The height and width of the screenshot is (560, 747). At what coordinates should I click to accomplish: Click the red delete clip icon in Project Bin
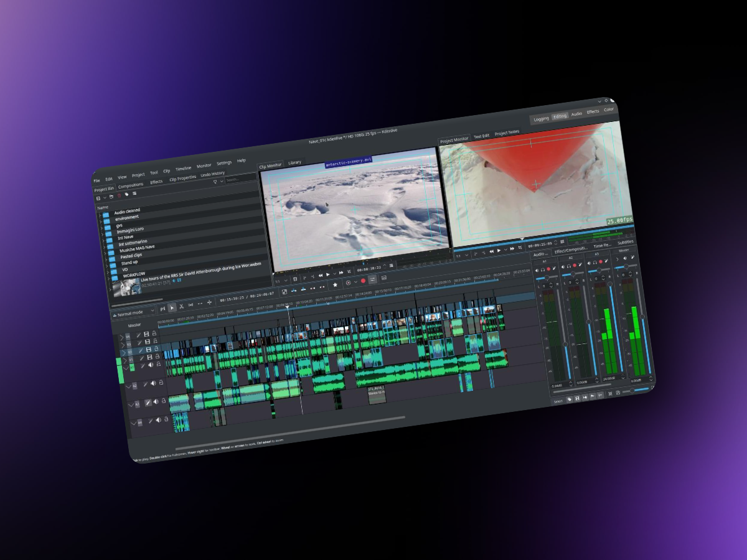click(119, 196)
